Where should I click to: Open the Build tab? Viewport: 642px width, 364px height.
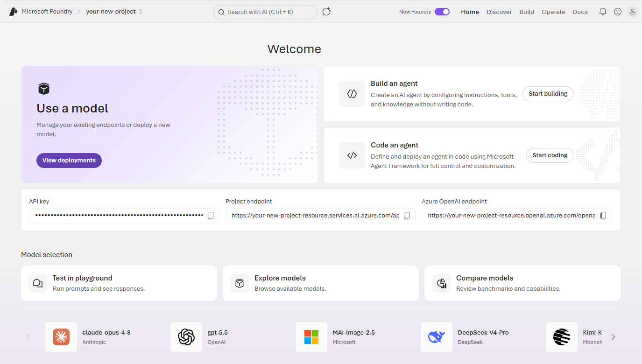(527, 12)
